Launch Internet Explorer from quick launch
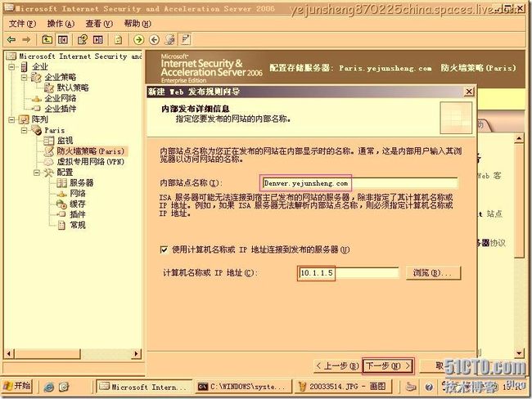Image resolution: width=532 pixels, height=399 pixels. coord(49,387)
